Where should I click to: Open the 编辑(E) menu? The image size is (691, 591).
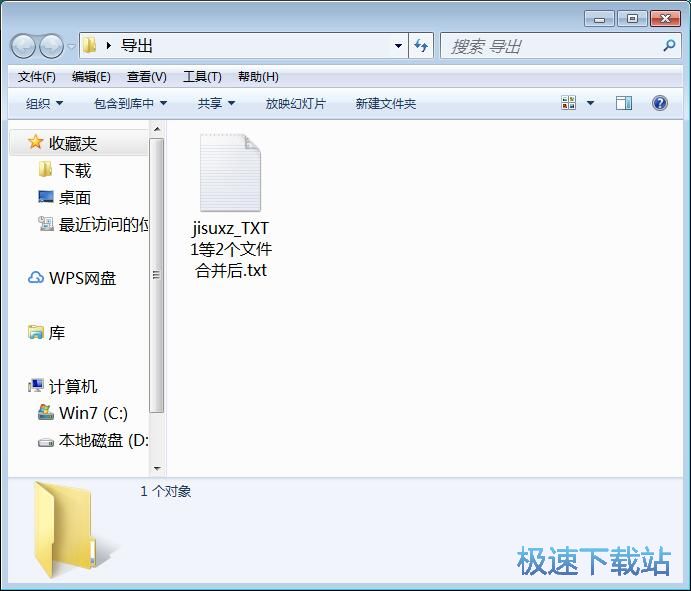[x=91, y=77]
